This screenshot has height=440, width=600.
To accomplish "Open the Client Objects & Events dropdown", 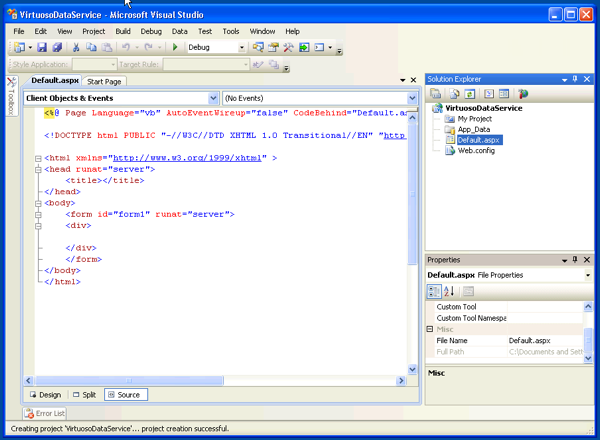I will click(214, 98).
